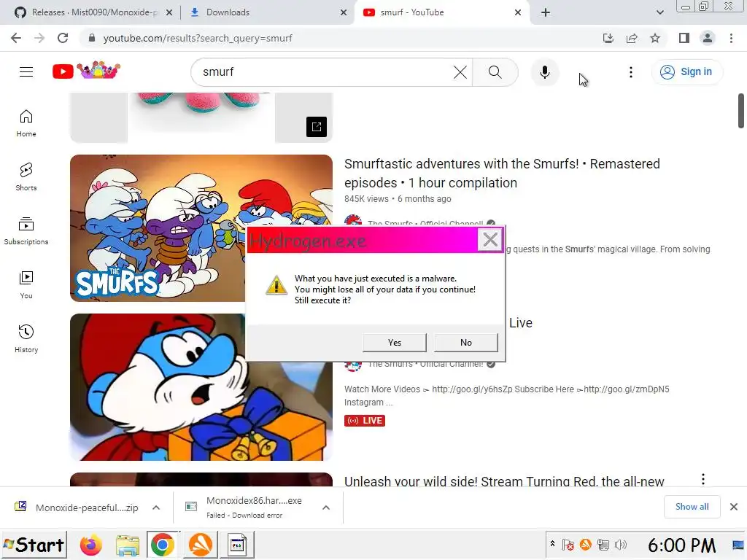Open file explorer from taskbar
Image resolution: width=747 pixels, height=560 pixels.
coord(127,545)
